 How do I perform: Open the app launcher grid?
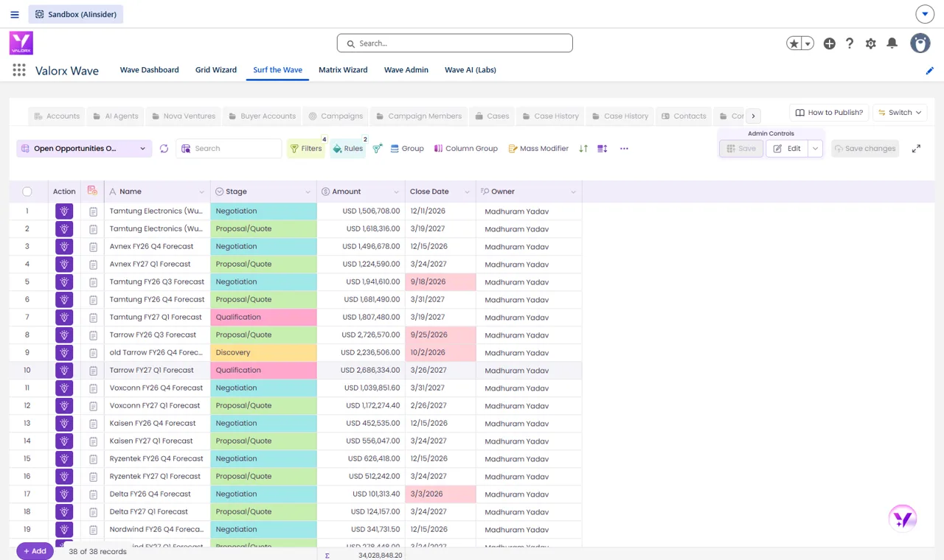click(19, 70)
